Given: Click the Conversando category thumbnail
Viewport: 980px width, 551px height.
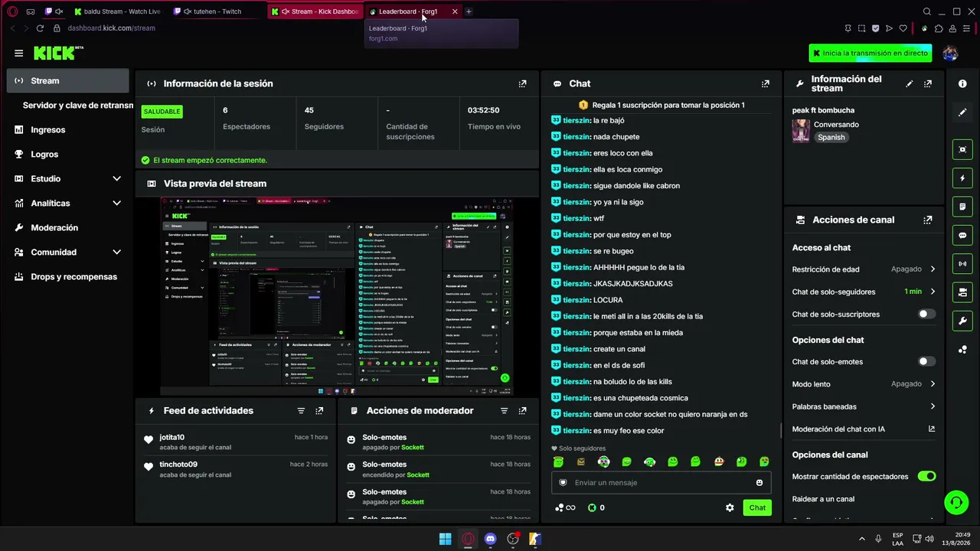Looking at the screenshot, I should [x=801, y=130].
